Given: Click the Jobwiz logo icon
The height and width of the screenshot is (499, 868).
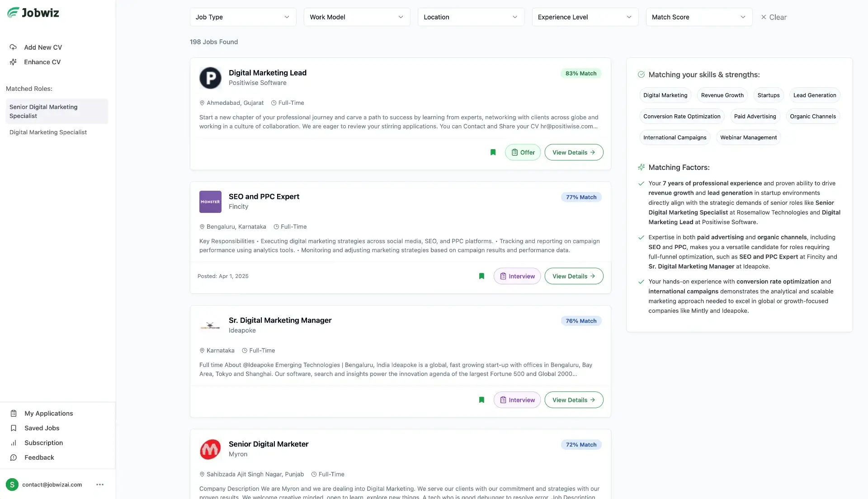Looking at the screenshot, I should coord(13,13).
